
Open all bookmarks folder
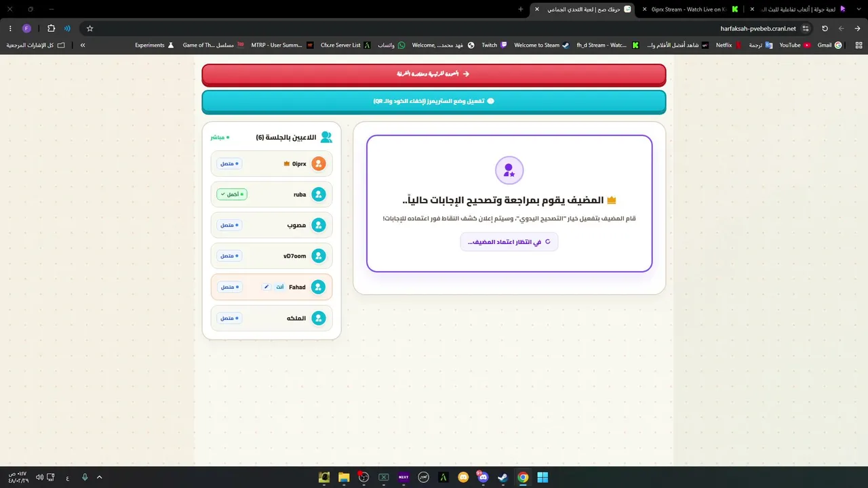pos(36,45)
